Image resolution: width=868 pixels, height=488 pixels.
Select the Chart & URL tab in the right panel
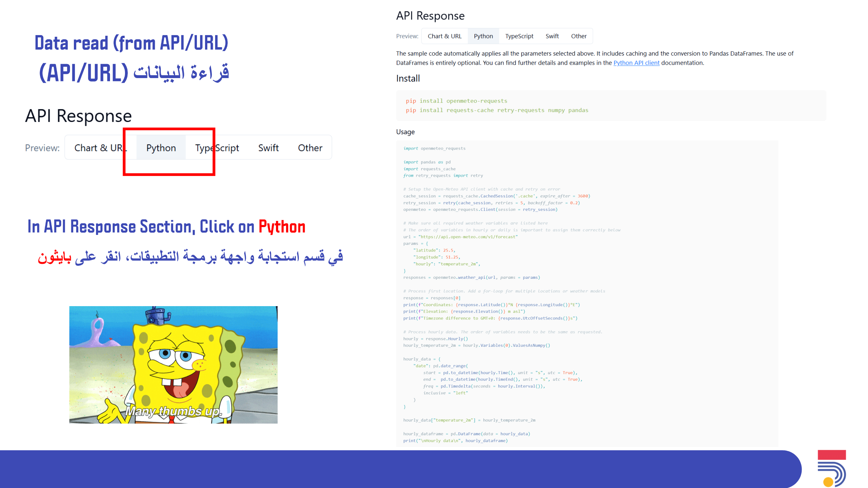tap(445, 36)
